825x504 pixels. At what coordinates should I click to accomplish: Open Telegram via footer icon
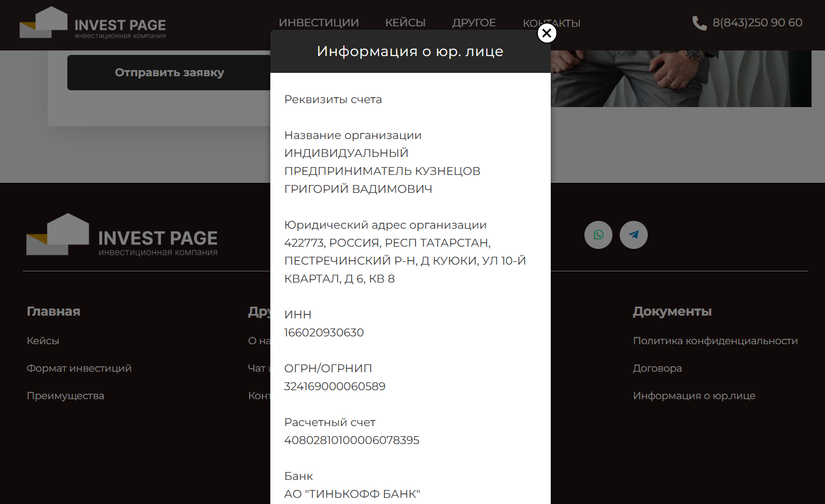634,235
